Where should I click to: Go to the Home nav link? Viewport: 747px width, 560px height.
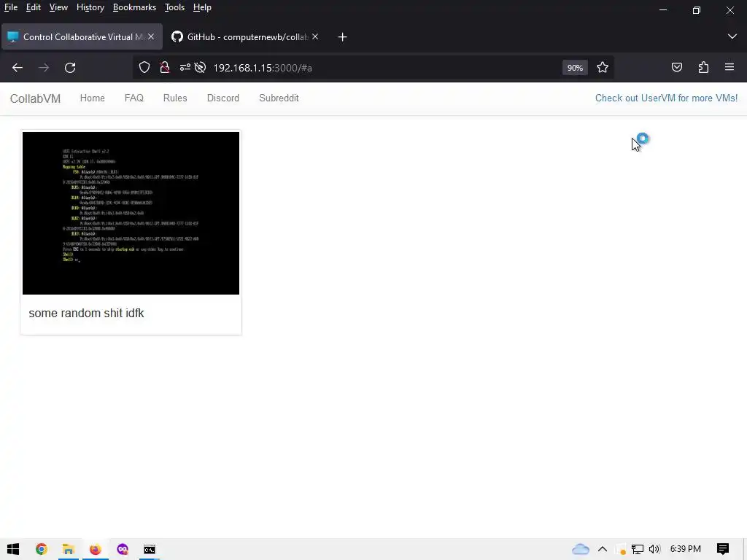tap(93, 98)
